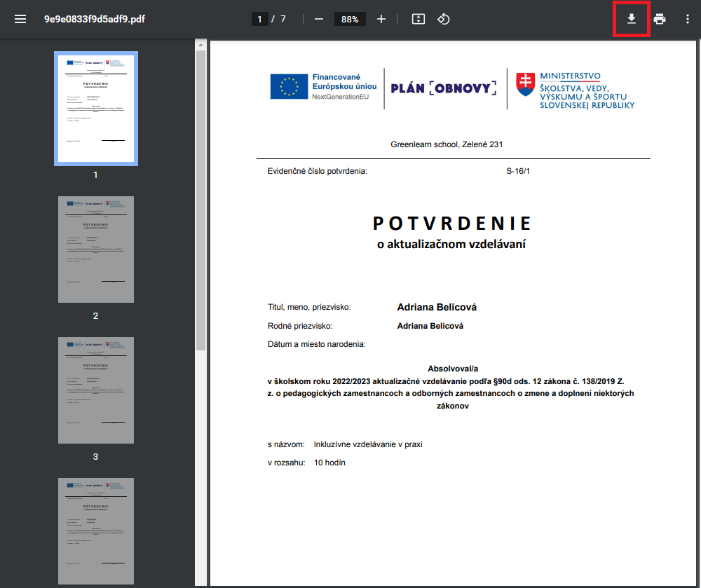The width and height of the screenshot is (701, 588).
Task: Click the 'Absolvoval/a' text
Action: [x=453, y=369]
